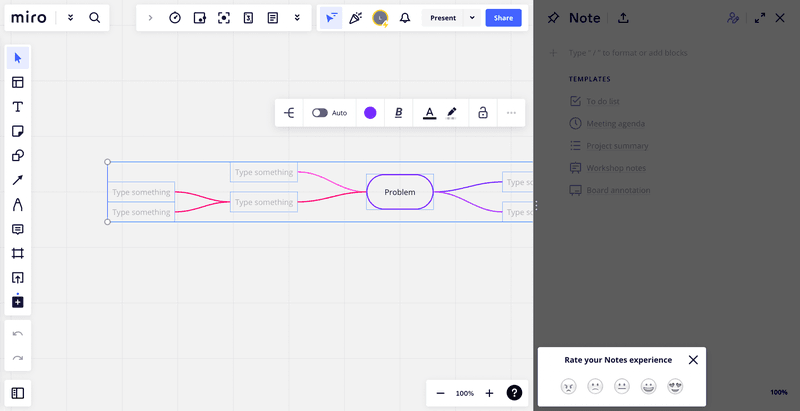Screen dimensions: 800x411
Task: Pin the Note panel
Action: pos(553,18)
